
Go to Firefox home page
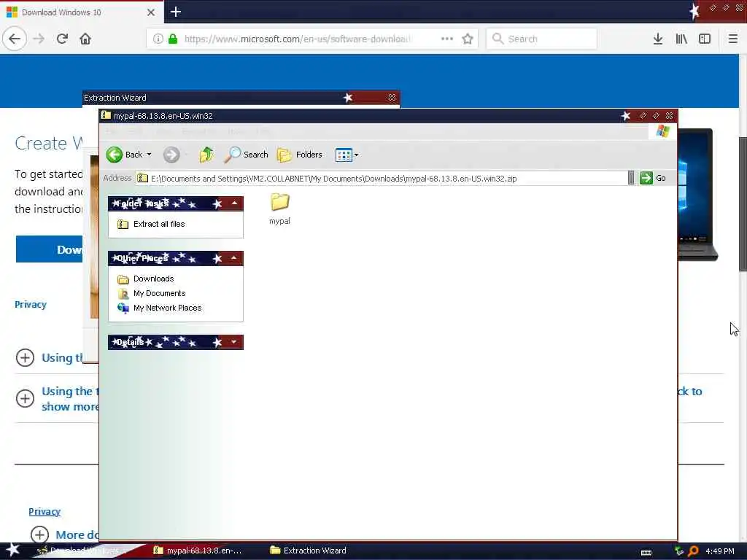[x=85, y=39]
